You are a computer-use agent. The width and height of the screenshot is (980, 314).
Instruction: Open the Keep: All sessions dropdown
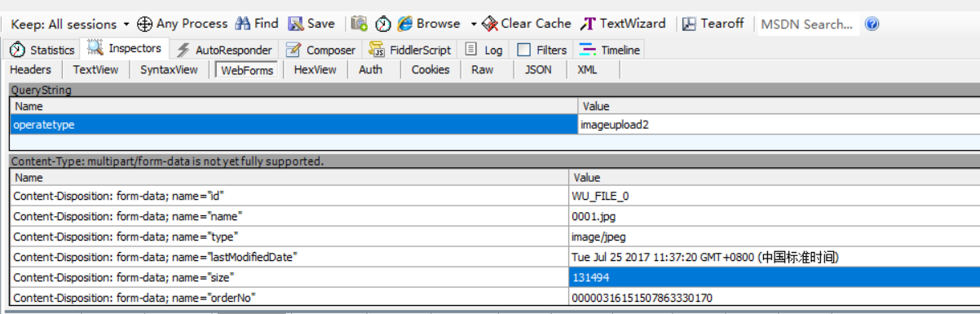(x=70, y=24)
